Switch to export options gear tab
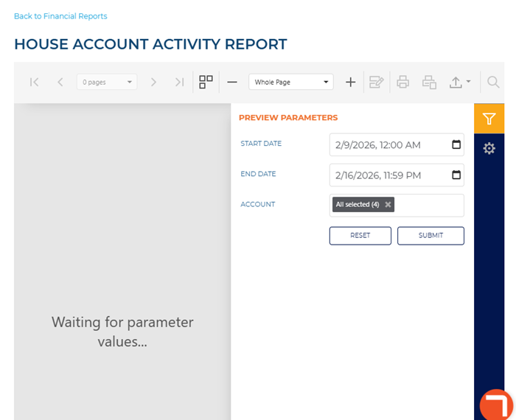 (x=489, y=149)
